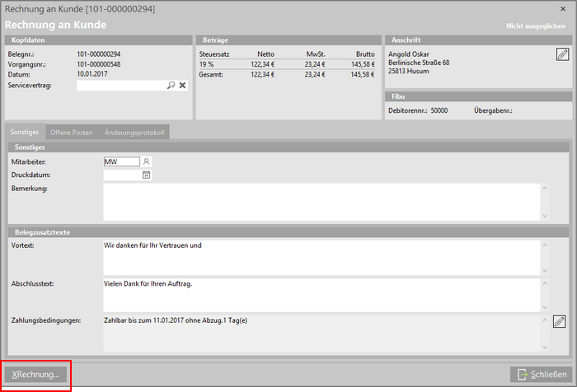Click the Abschlusstext text area
577x392 pixels.
pyautogui.click(x=320, y=295)
